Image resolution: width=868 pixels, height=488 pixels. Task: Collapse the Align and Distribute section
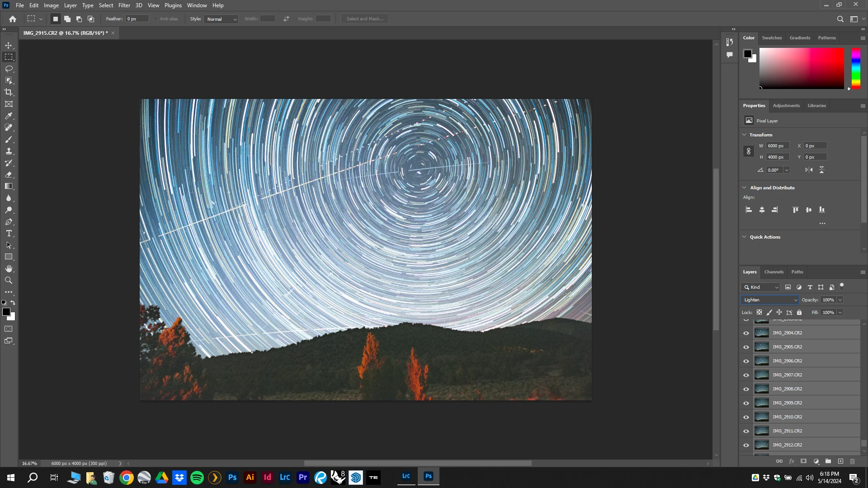pyautogui.click(x=745, y=188)
